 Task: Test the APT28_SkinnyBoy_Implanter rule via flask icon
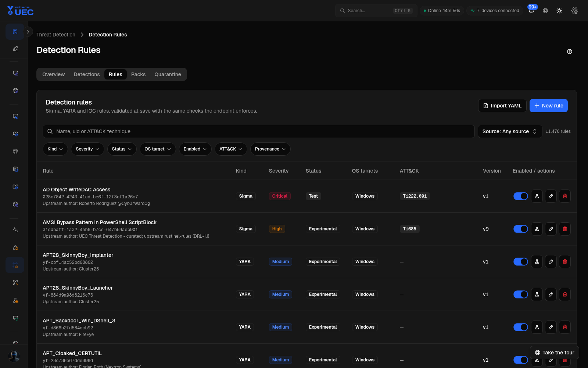coord(537,262)
